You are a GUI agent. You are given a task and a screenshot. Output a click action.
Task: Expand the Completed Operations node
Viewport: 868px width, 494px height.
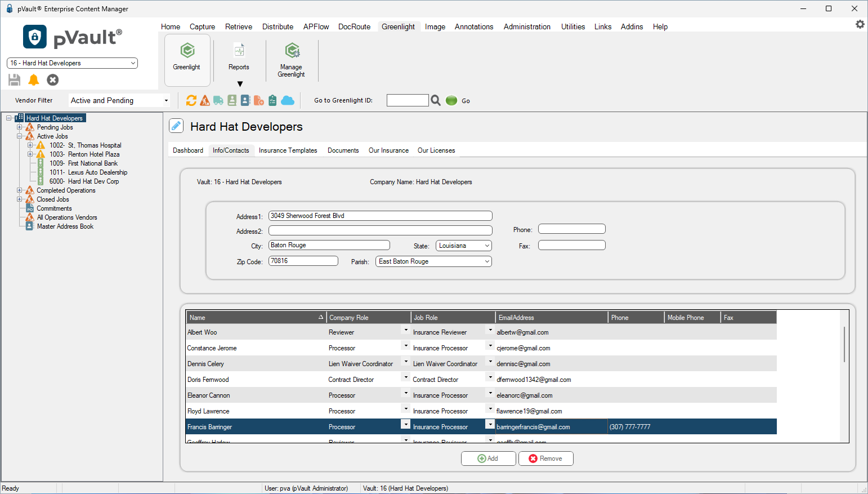[x=20, y=190]
